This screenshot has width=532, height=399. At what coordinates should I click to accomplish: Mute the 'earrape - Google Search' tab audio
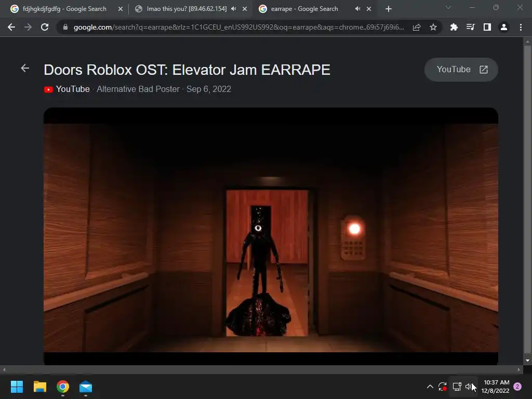point(357,9)
